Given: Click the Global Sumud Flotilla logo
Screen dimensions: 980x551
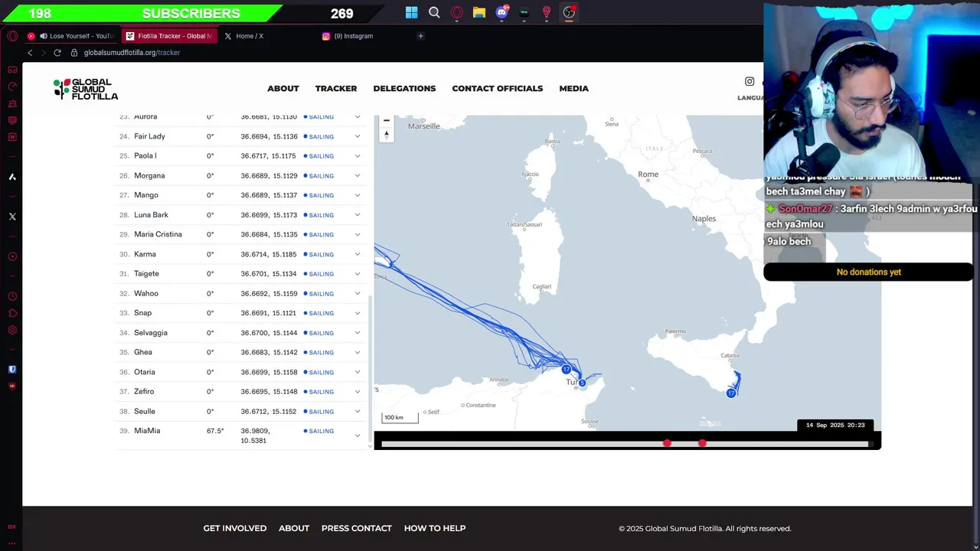Looking at the screenshot, I should [x=86, y=89].
